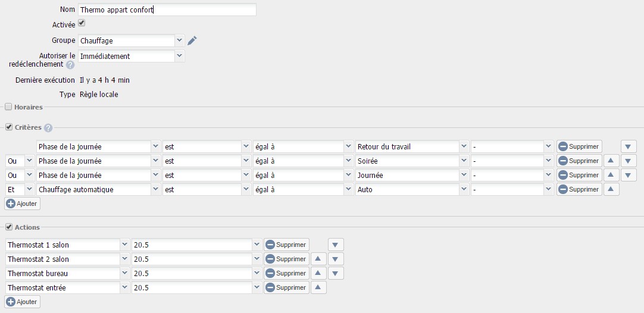Toggle the Actions section checkbox
This screenshot has width=644, height=313.
point(8,227)
